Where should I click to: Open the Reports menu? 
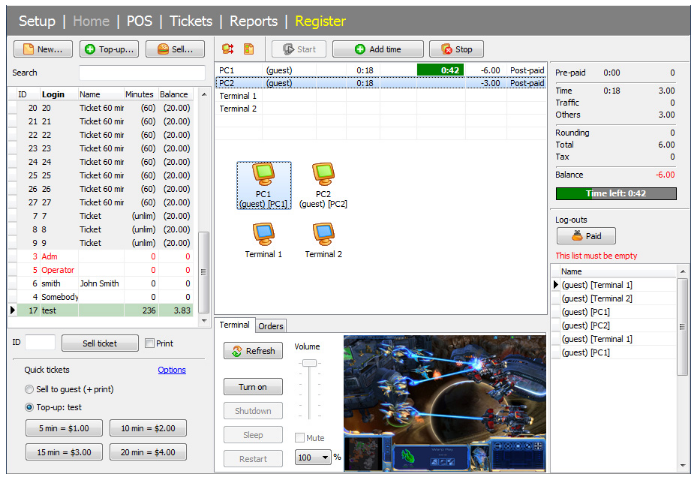click(x=255, y=20)
